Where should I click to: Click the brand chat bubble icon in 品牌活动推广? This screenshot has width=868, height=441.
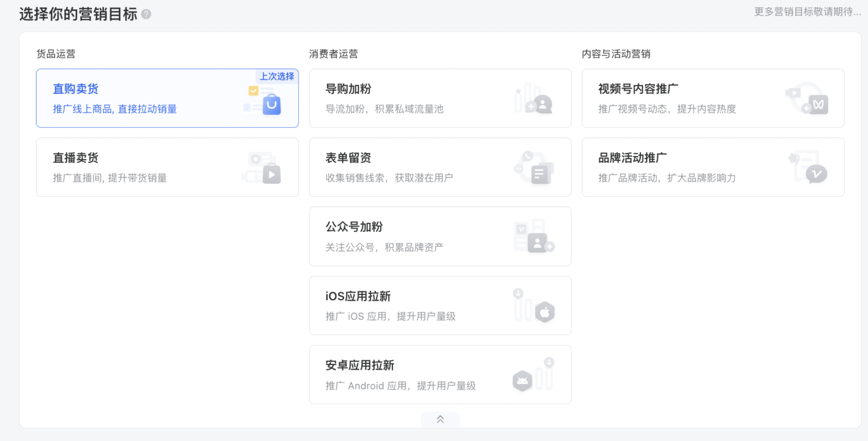[x=816, y=174]
